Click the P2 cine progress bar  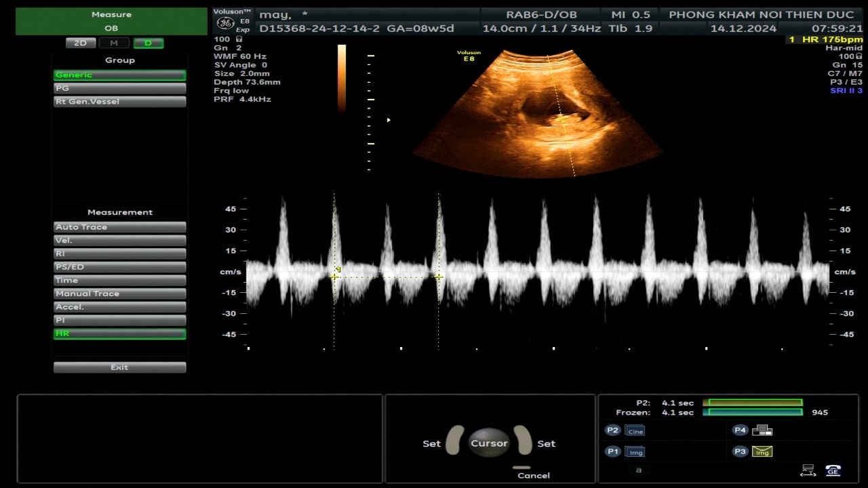click(x=753, y=403)
